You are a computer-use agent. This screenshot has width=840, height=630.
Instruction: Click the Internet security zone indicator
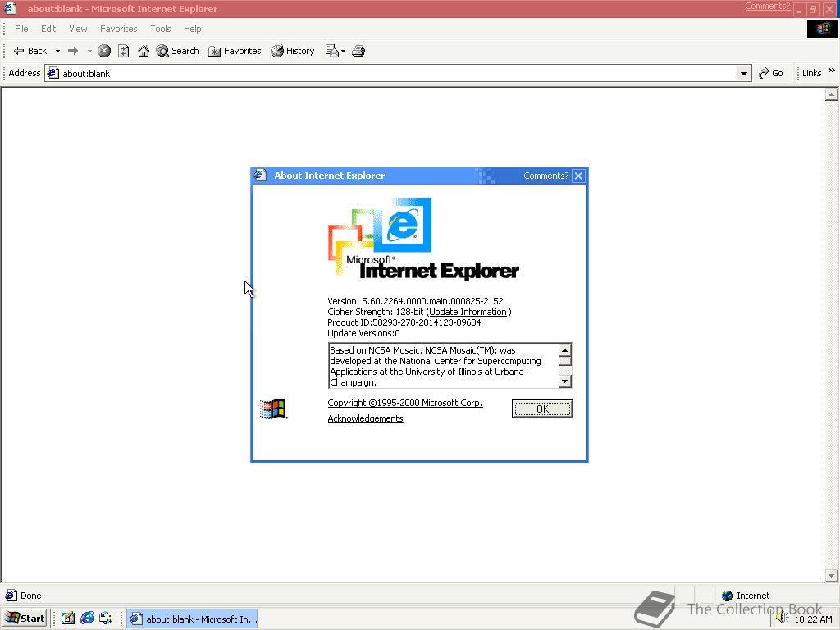[745, 596]
